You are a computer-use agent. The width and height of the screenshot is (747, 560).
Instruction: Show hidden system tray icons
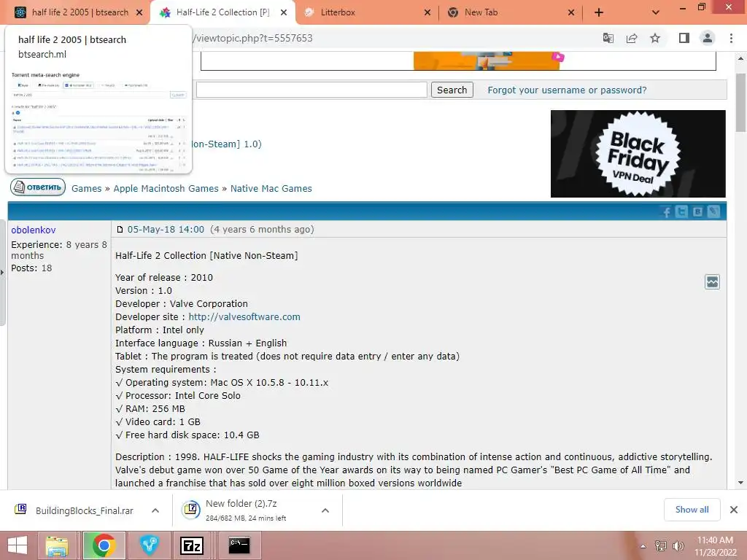coord(643,546)
